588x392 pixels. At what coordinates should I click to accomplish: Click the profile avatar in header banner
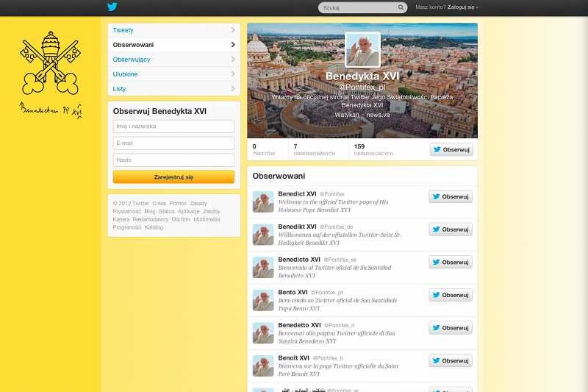(x=362, y=49)
